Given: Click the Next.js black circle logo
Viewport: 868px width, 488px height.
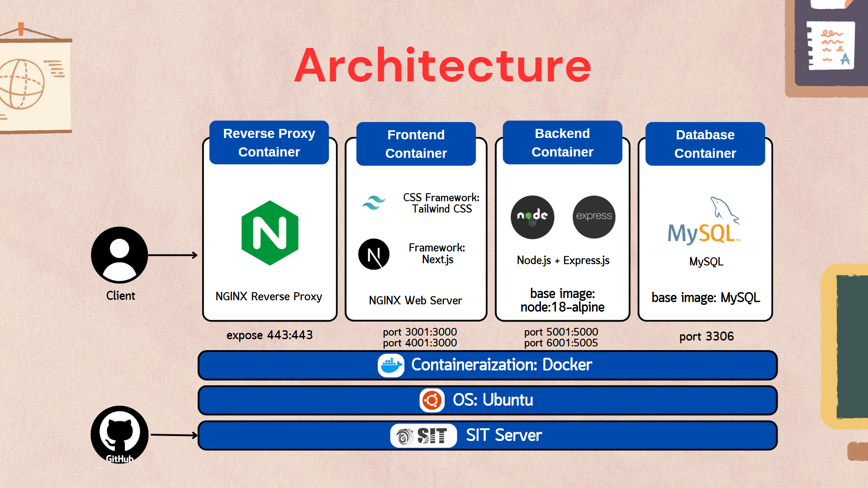Looking at the screenshot, I should point(374,254).
